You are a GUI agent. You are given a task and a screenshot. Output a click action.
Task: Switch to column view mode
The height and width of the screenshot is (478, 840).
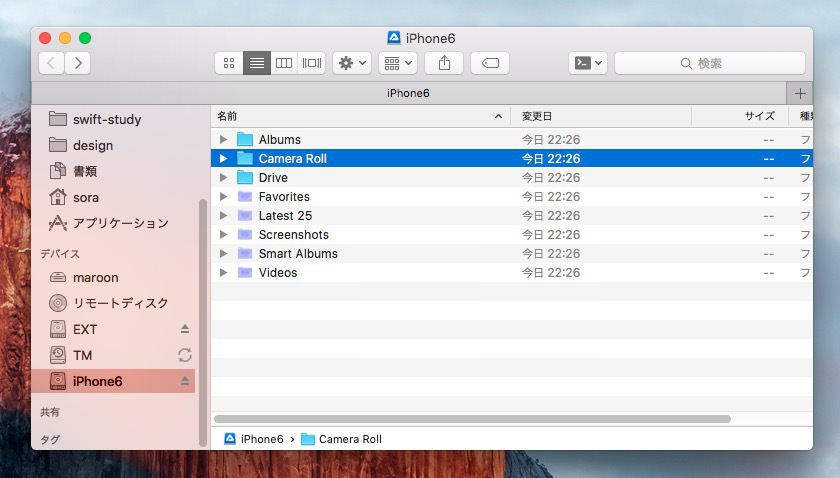284,63
